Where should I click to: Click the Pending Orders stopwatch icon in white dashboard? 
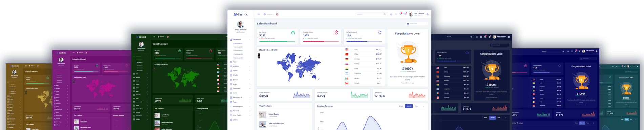pyautogui.click(x=336, y=32)
